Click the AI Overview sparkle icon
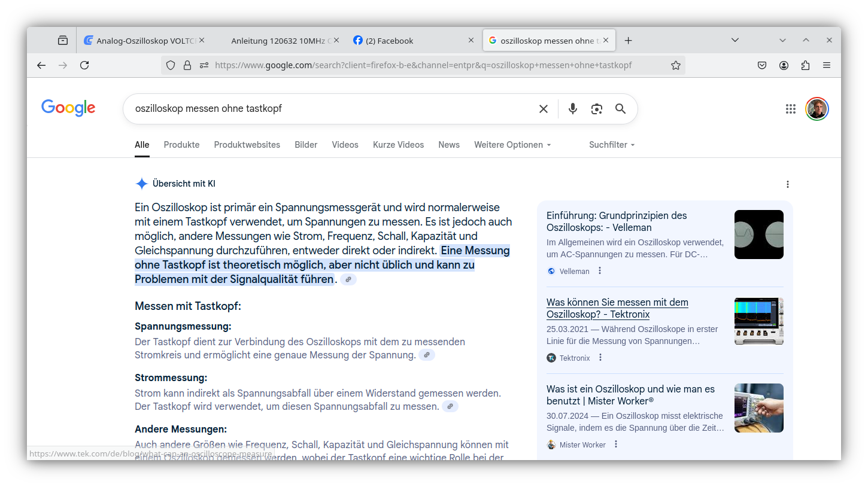 pyautogui.click(x=141, y=184)
